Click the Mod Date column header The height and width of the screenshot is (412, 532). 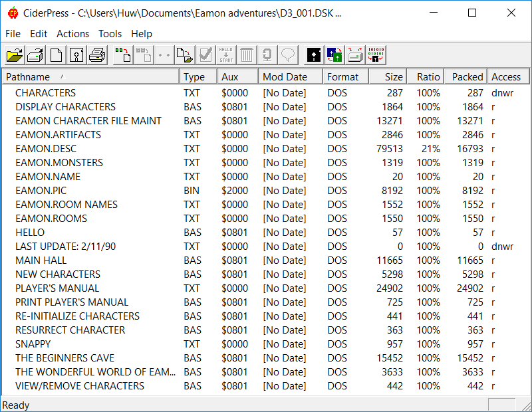point(290,77)
